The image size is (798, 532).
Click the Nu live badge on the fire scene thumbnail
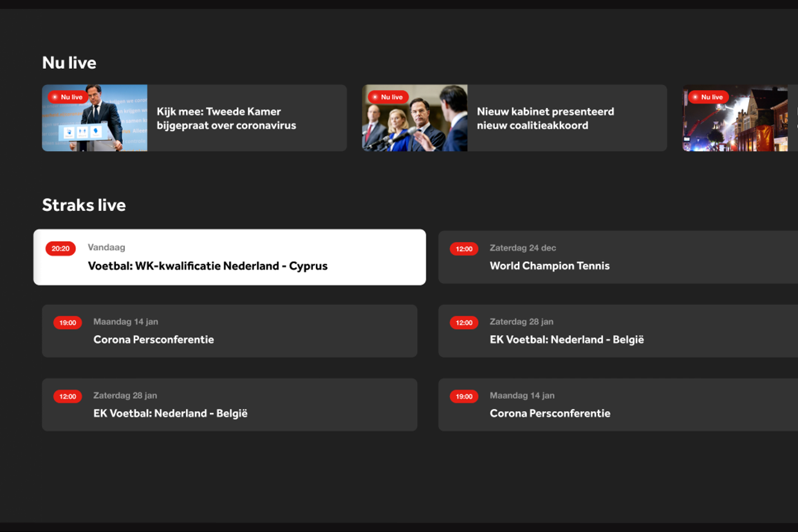click(x=708, y=97)
